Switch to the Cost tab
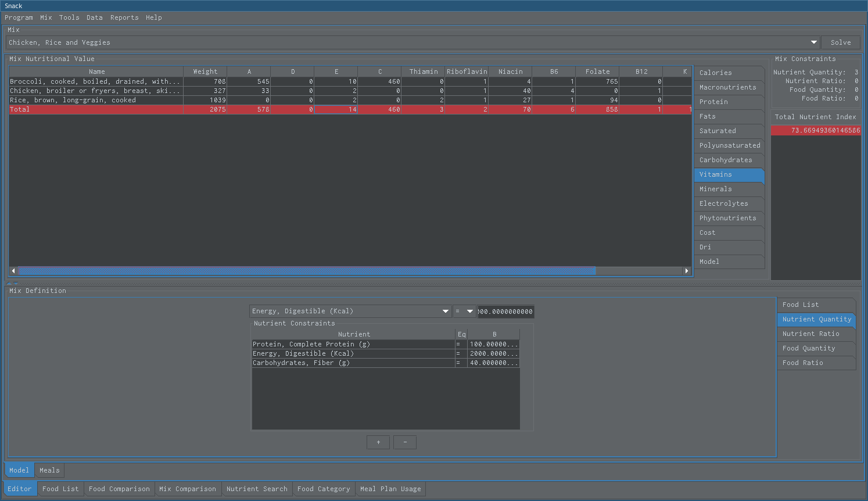The image size is (868, 501). 729,232
